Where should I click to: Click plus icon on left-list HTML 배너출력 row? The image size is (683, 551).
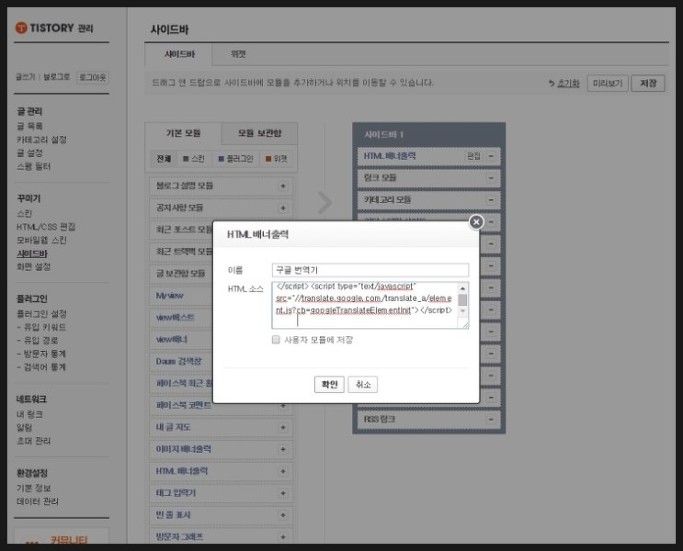[x=283, y=471]
